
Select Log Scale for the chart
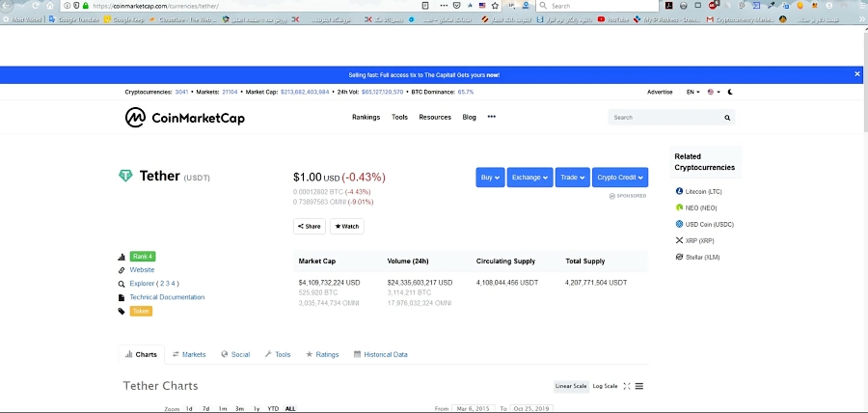click(x=605, y=386)
